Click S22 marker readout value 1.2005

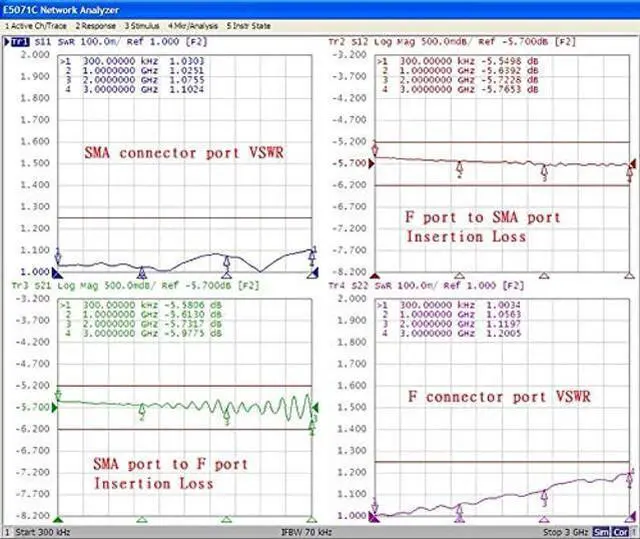pos(504,333)
